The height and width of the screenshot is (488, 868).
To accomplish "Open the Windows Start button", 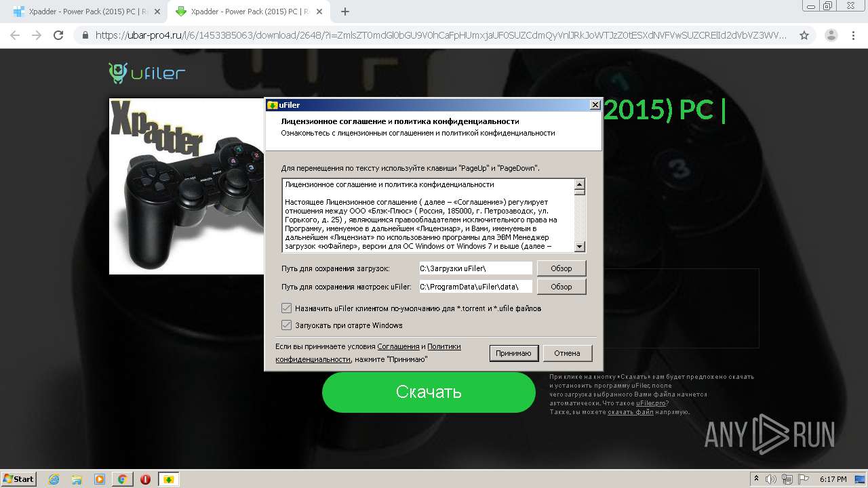I will tap(18, 479).
